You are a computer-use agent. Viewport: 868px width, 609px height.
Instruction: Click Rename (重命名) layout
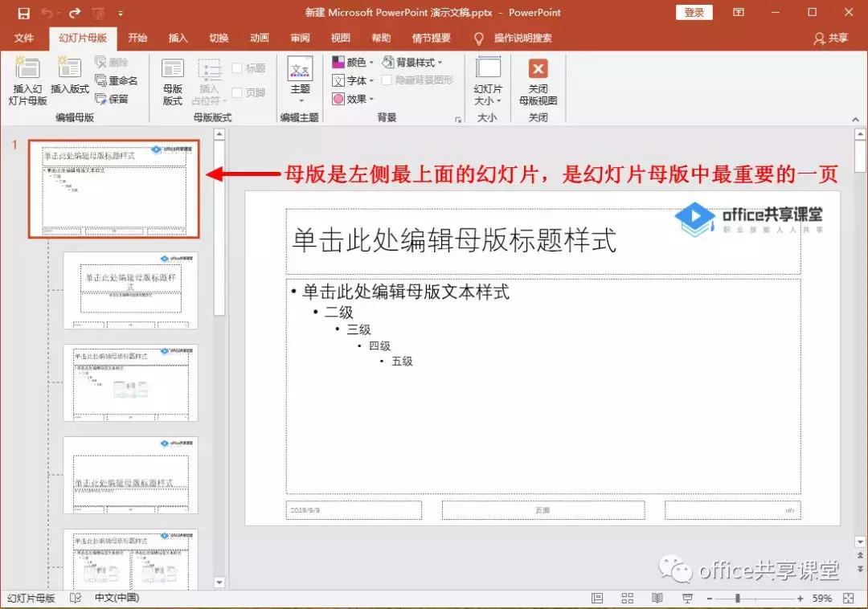pyautogui.click(x=117, y=80)
